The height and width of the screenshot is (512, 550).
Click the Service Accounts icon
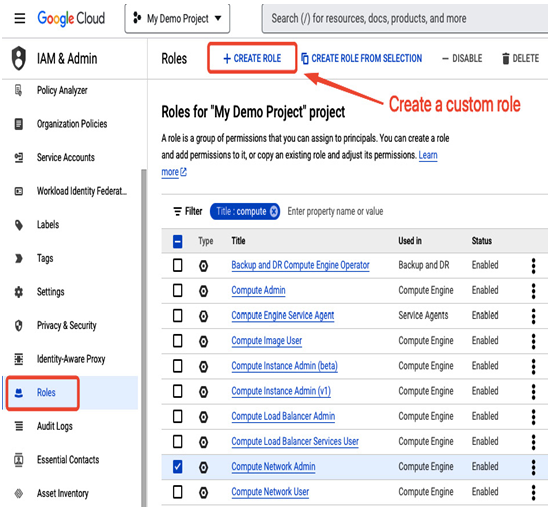(19, 157)
